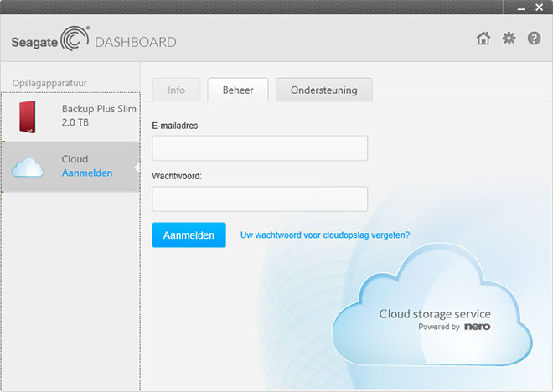Go to the Dashboard home icon

[483, 39]
